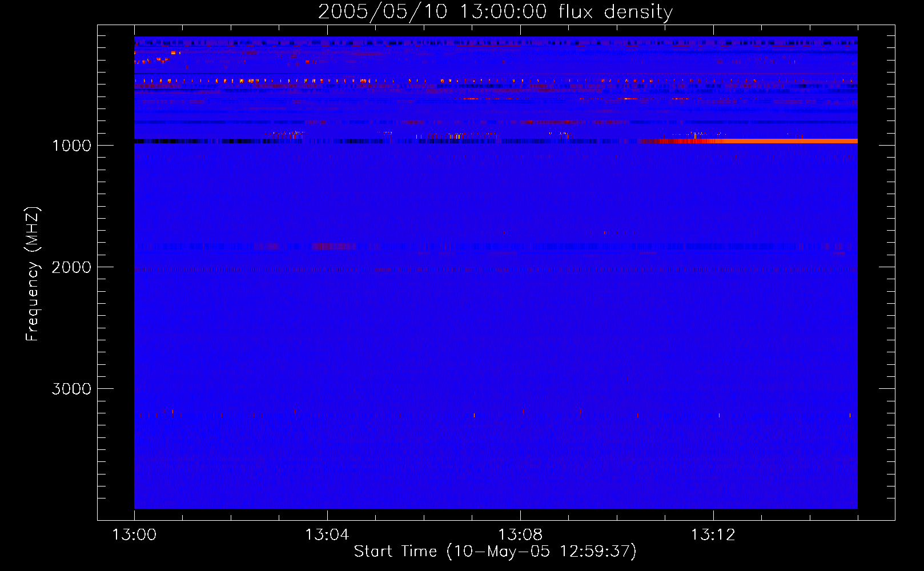Click the plot title "2005/05/10 13:00:00 flux density"
The width and height of the screenshot is (924, 571).
pyautogui.click(x=495, y=11)
